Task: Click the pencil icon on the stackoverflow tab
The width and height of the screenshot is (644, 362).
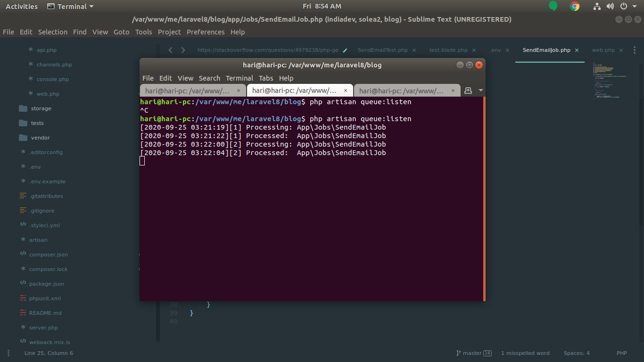Action: click(345, 50)
